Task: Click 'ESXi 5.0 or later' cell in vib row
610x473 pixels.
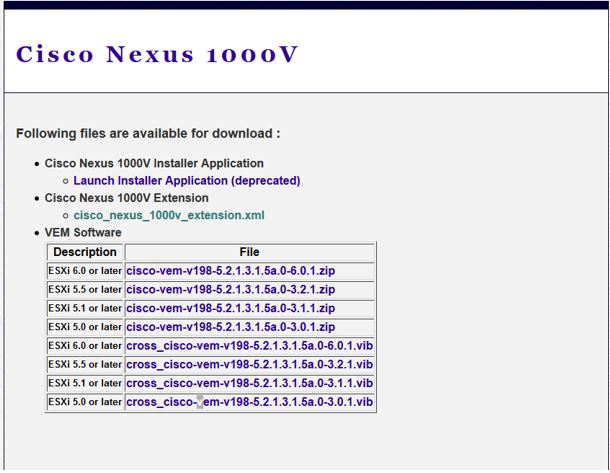Action: click(x=85, y=402)
